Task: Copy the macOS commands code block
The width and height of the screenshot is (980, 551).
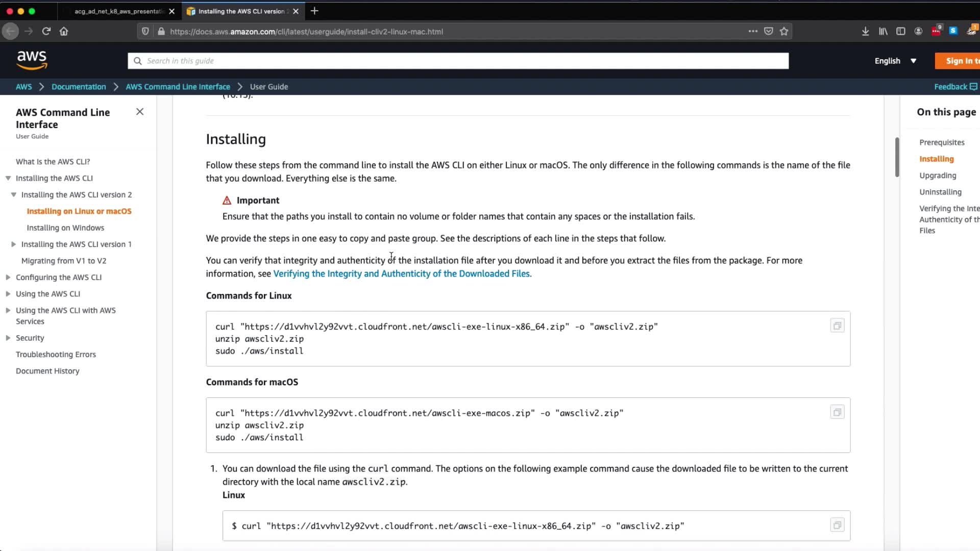Action: click(837, 412)
